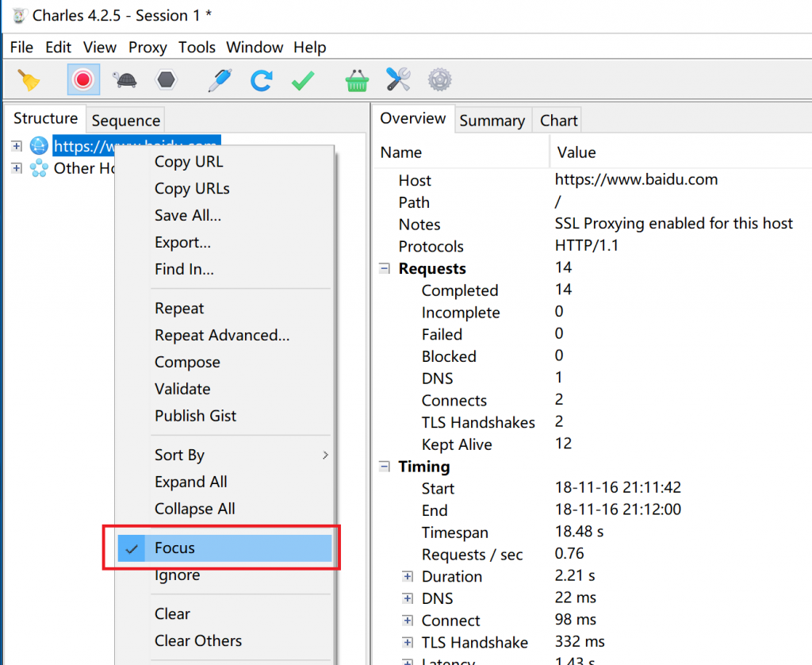Screen dimensions: 812x665
Task: Open Tools with the wrench icon
Action: pos(398,80)
